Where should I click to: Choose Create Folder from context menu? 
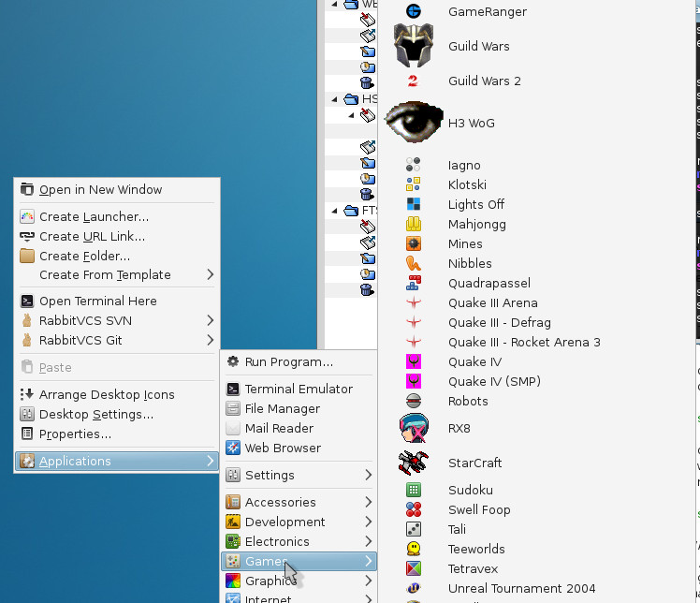click(x=84, y=256)
